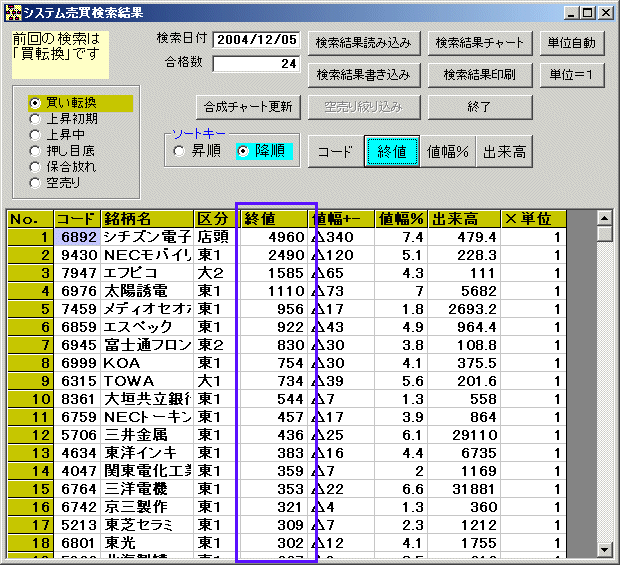Click the 単位=1 button
This screenshot has width=620, height=565.
[572, 75]
